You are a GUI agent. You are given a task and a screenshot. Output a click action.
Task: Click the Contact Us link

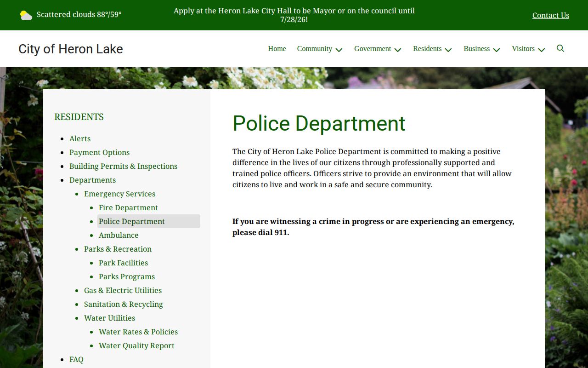[x=551, y=15]
